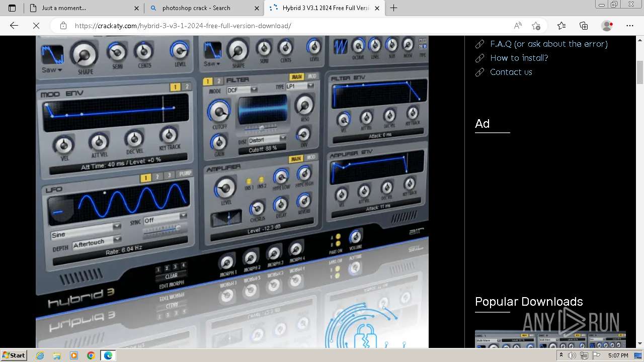This screenshot has width=644, height=362.
Task: Show hidden system tray icons
Action: click(x=561, y=355)
